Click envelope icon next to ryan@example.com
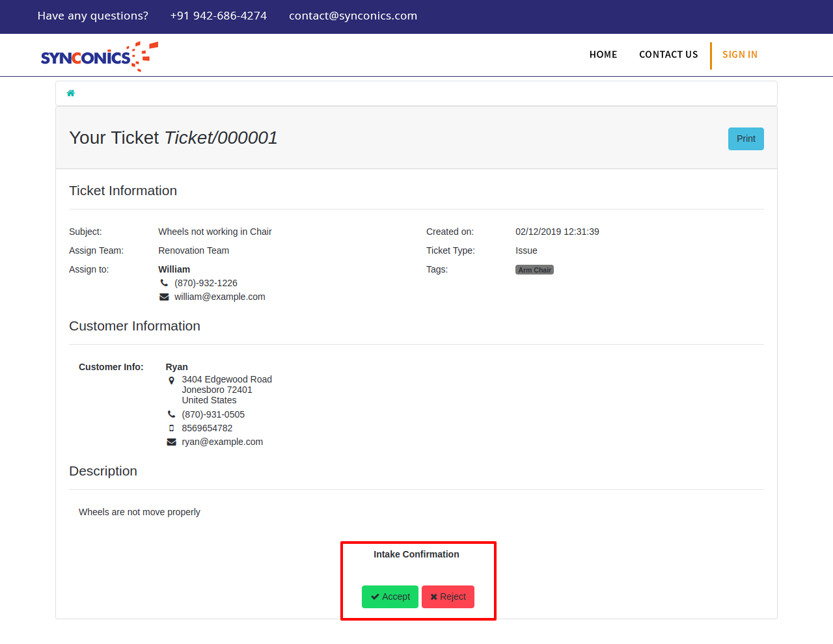The width and height of the screenshot is (833, 644). [x=171, y=442]
